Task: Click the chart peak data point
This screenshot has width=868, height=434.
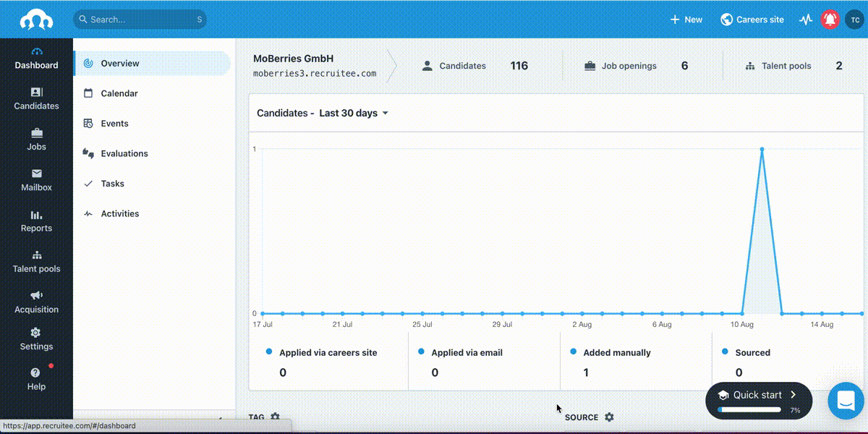Action: 762,149
